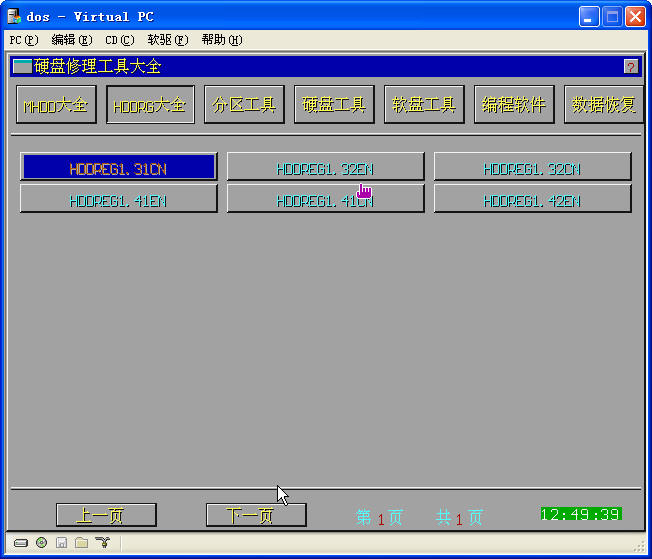Open the 数据恢复 category
Screen dimensions: 652x559
pyautogui.click(x=603, y=104)
